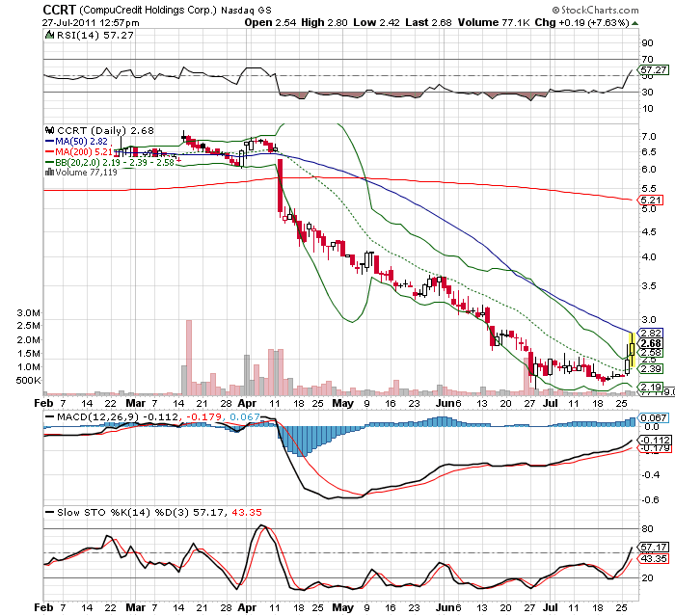Click the black MACD legend line swatch
The height and width of the screenshot is (616, 675).
tap(49, 416)
